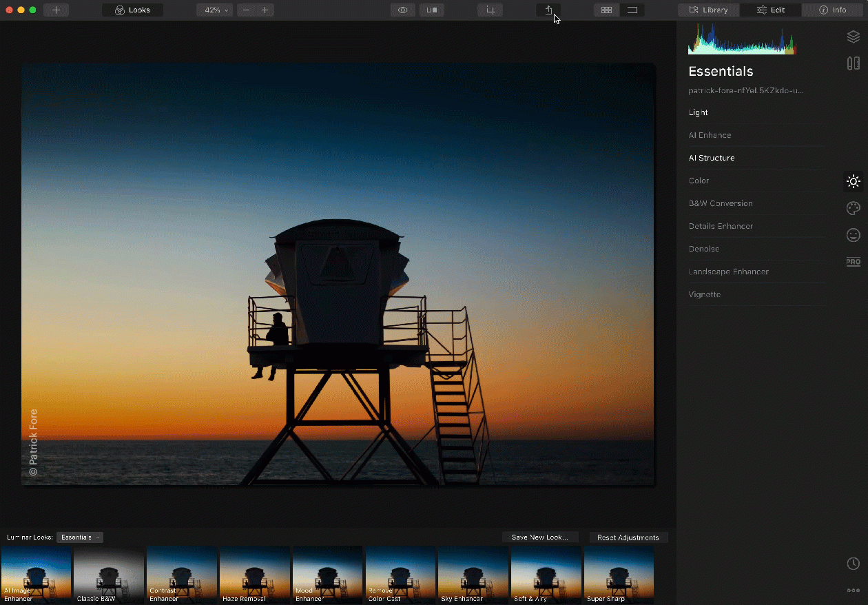Open Creative tools palette icon

coord(853,208)
